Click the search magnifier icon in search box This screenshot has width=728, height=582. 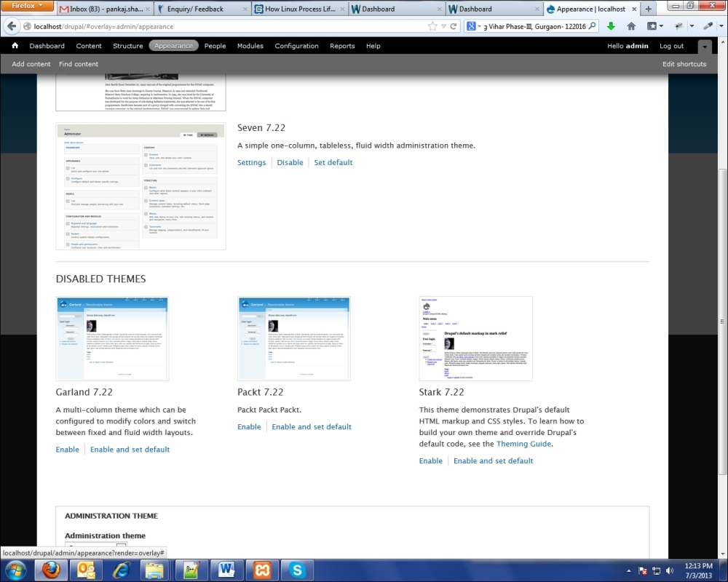(x=592, y=26)
